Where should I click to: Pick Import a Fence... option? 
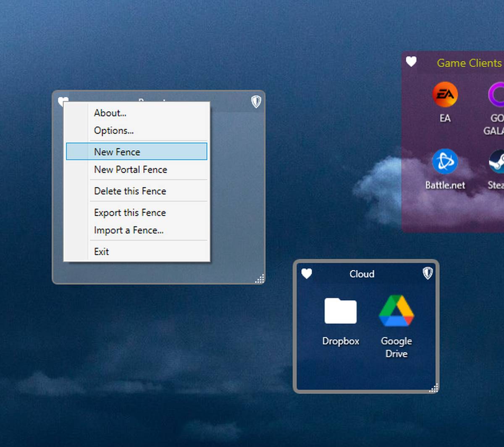[x=129, y=230]
